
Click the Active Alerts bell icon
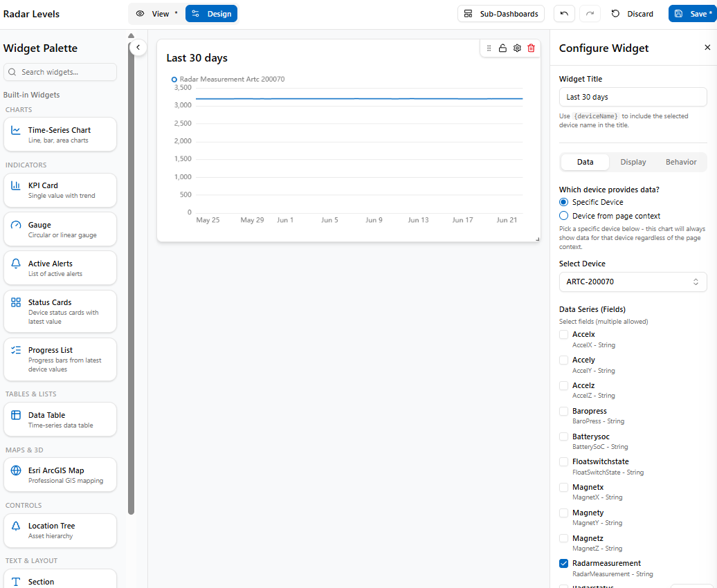tap(16, 264)
